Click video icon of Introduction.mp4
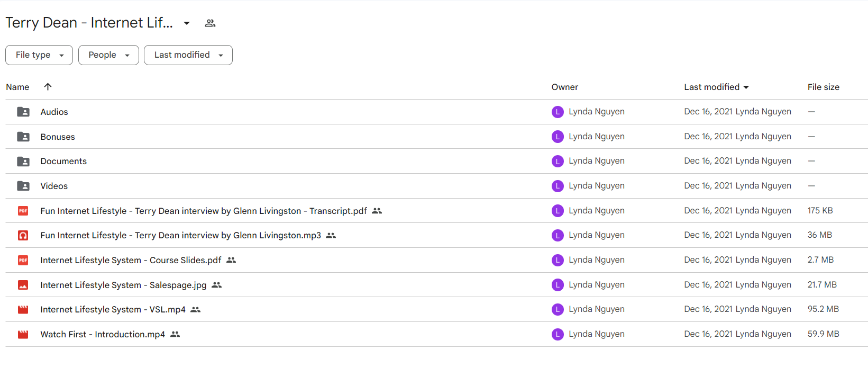Viewport: 868px width, 385px height. (23, 334)
